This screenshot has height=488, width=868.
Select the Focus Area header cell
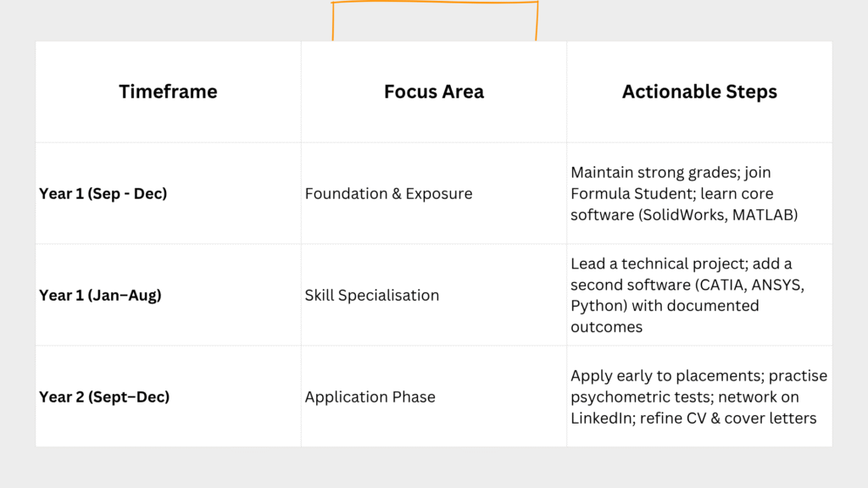[433, 91]
